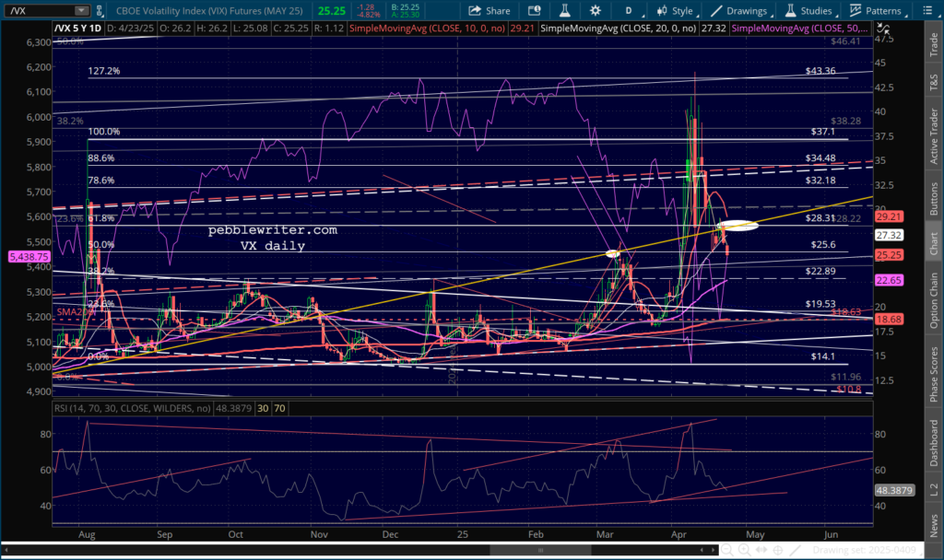
Task: Open the Phase Scores sidebar tab
Action: coord(934,374)
